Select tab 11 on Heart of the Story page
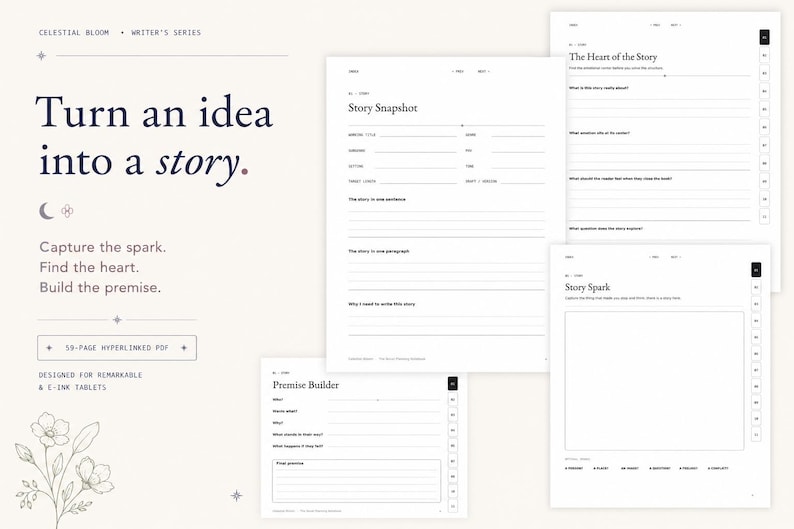 click(765, 217)
